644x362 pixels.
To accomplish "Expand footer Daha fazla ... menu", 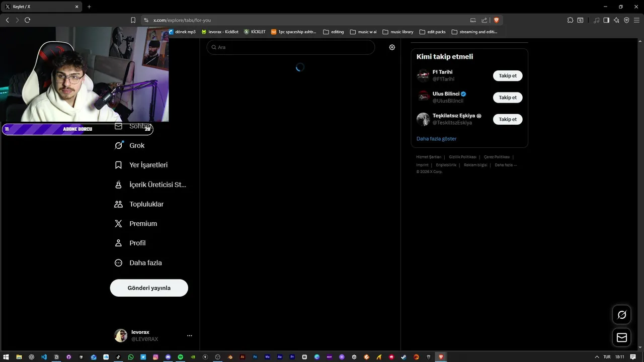I will [x=506, y=165].
